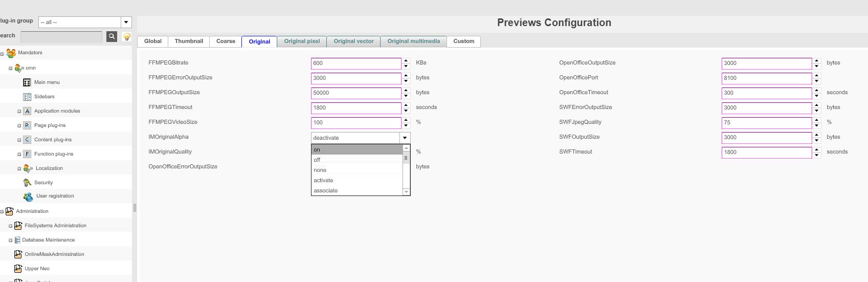Decrease SWFJpegQuality with down stepper

[817, 125]
